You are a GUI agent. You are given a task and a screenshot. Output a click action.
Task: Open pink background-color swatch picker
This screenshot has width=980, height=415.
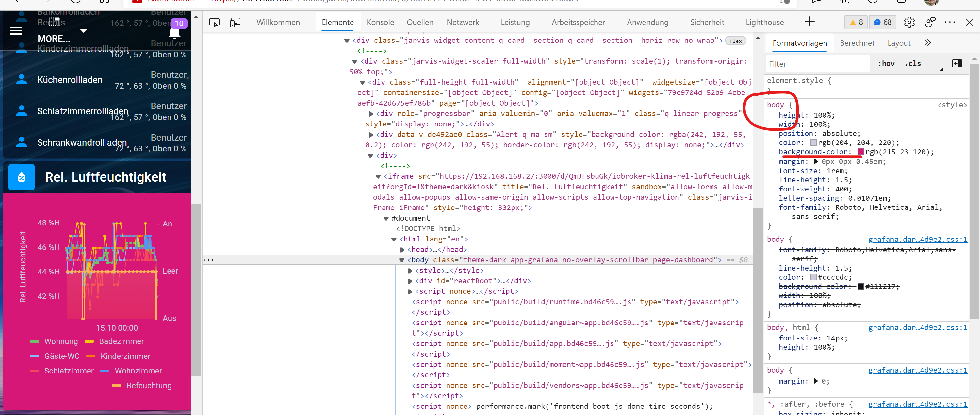860,152
